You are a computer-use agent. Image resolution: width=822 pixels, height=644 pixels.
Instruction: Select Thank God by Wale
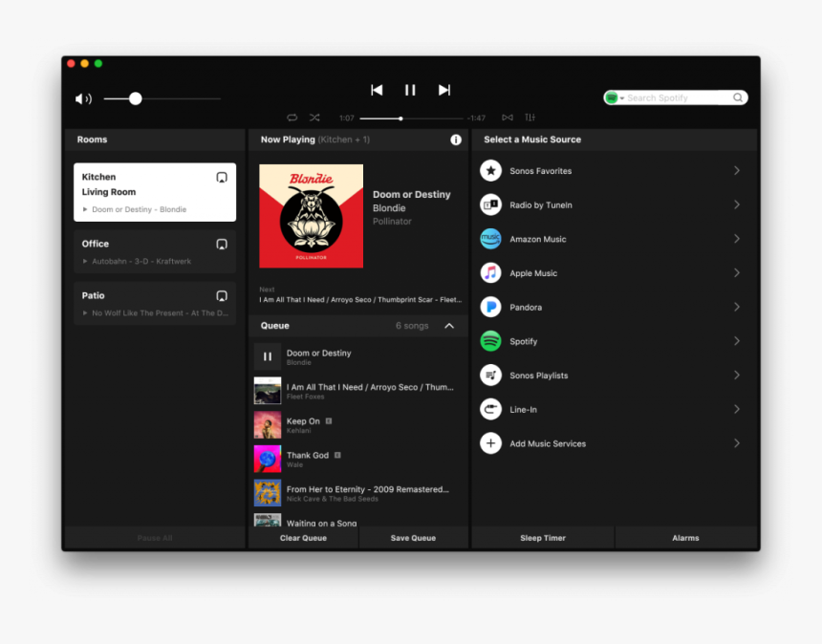358,459
